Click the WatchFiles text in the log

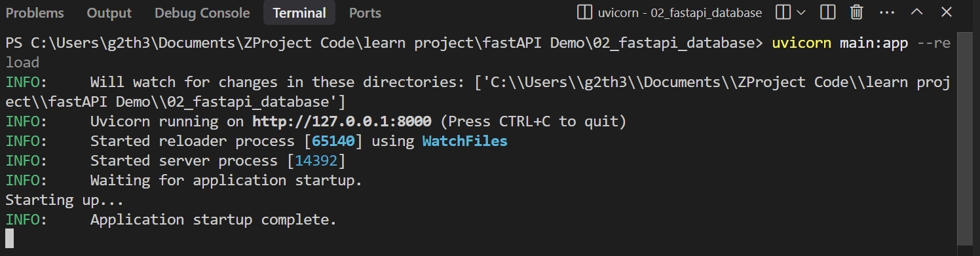click(464, 141)
